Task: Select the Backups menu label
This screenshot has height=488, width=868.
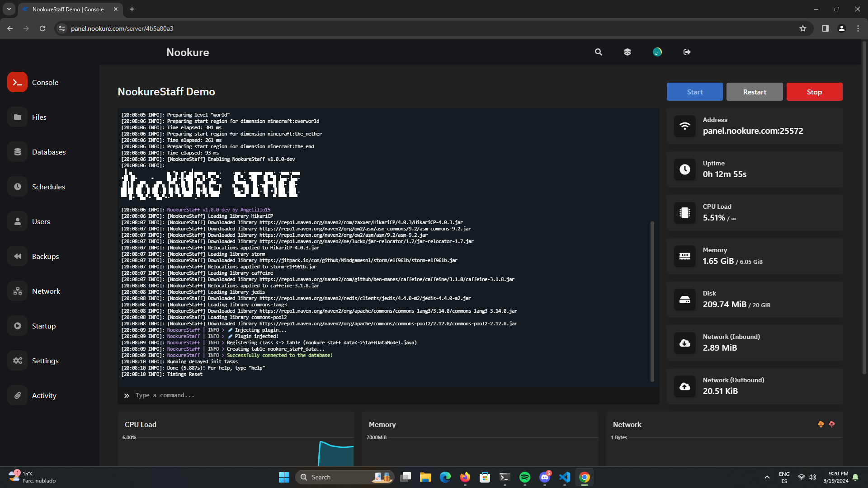Action: pos(46,256)
